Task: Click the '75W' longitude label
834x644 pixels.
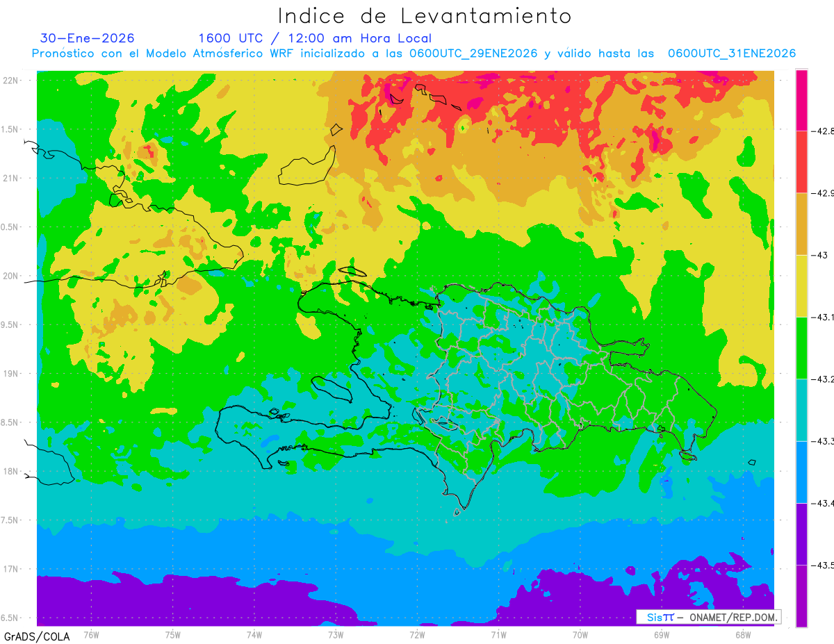Action: coord(173,634)
